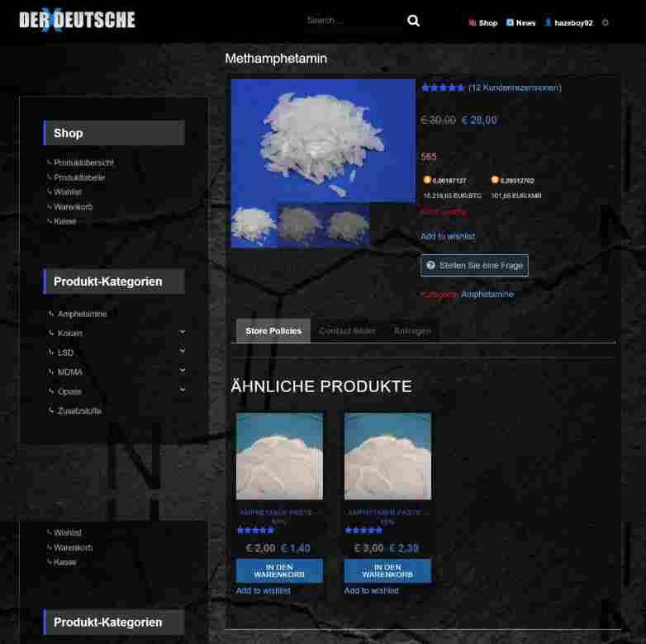Image resolution: width=646 pixels, height=644 pixels.
Task: Open the Anfragen tab
Action: click(412, 331)
